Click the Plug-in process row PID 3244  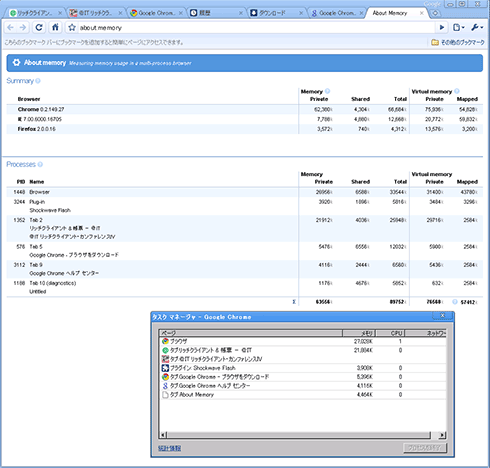(244, 206)
